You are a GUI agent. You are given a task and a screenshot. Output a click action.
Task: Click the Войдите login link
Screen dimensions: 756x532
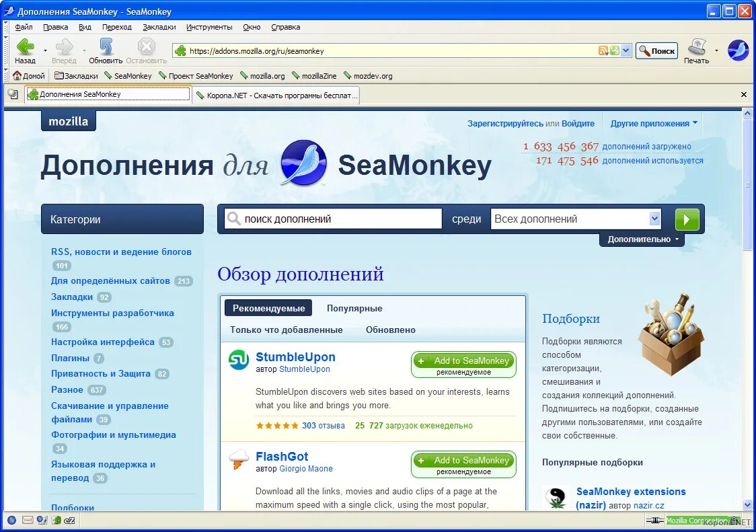click(578, 124)
